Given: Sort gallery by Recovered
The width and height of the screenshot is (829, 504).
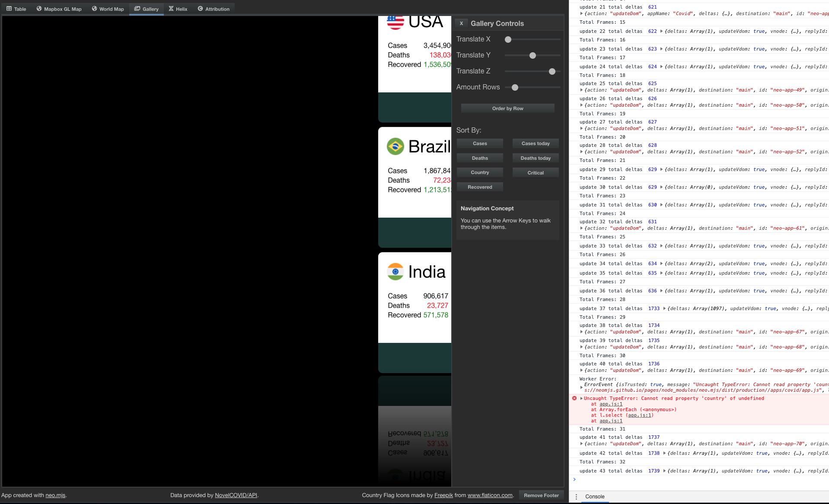Looking at the screenshot, I should [x=480, y=187].
